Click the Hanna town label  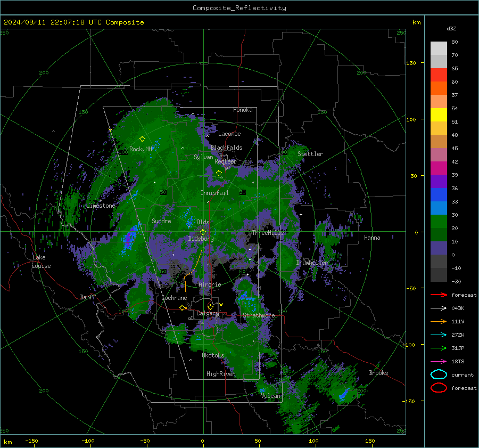pos(372,238)
